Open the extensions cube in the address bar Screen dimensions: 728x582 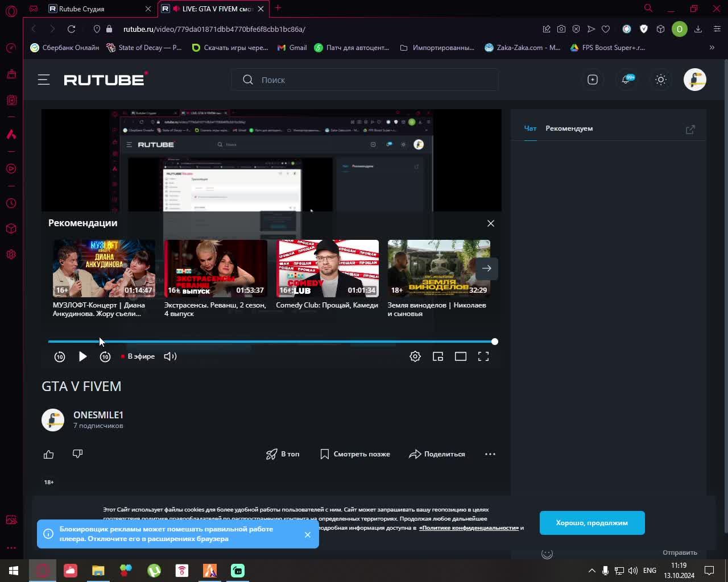[x=660, y=29]
